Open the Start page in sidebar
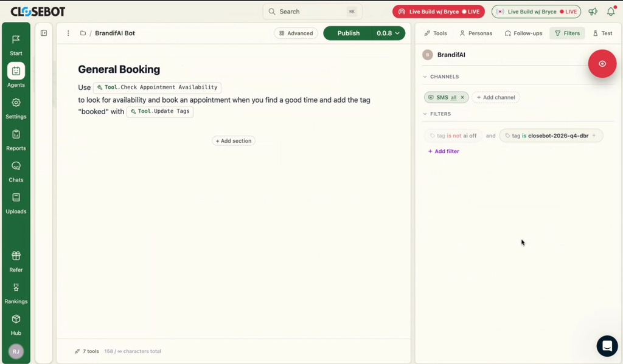The image size is (623, 364). [16, 45]
